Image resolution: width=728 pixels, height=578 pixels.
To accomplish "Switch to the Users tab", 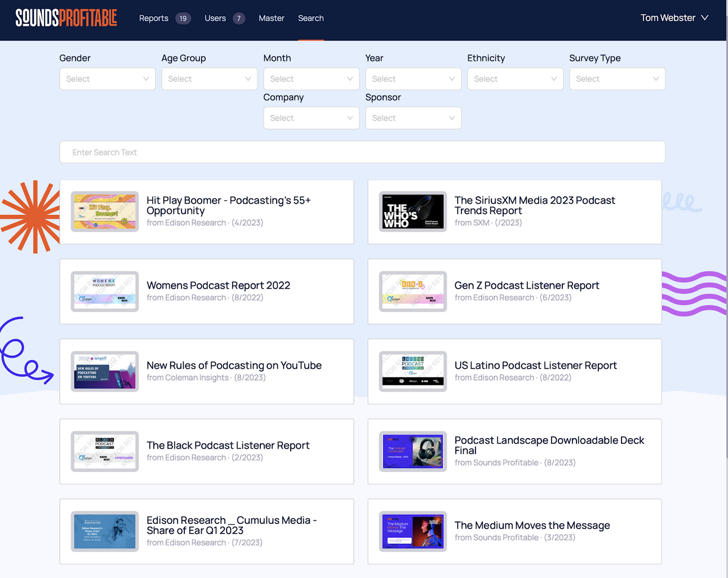I will pyautogui.click(x=215, y=18).
